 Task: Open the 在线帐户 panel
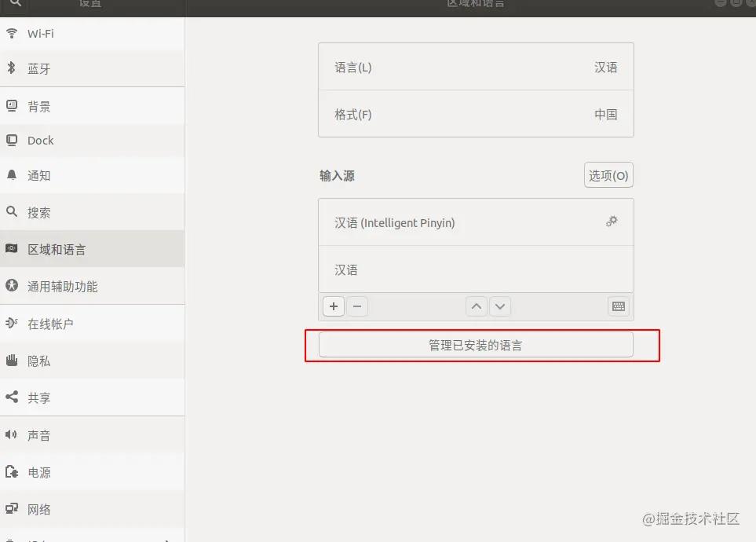pyautogui.click(x=92, y=324)
